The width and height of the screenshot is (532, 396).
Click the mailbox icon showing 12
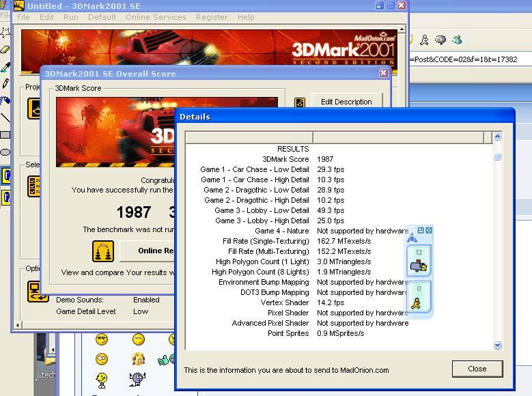418,261
